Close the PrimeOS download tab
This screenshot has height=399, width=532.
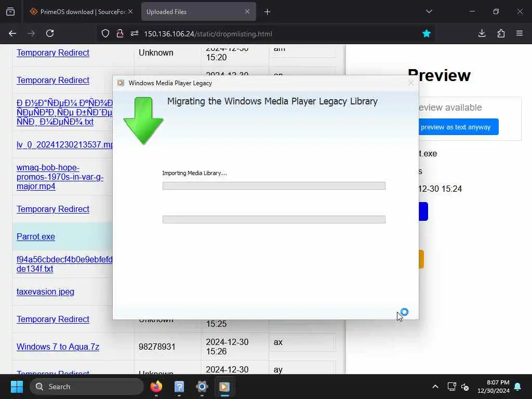130,11
